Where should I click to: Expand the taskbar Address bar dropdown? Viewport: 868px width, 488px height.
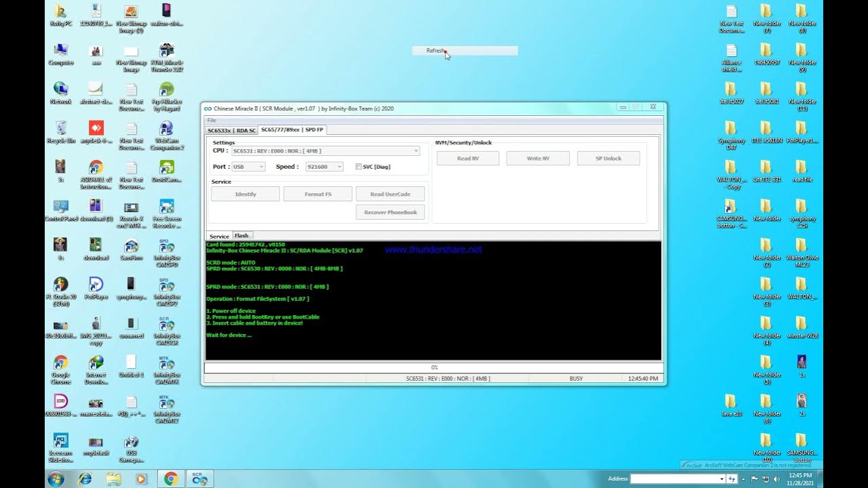coord(722,479)
